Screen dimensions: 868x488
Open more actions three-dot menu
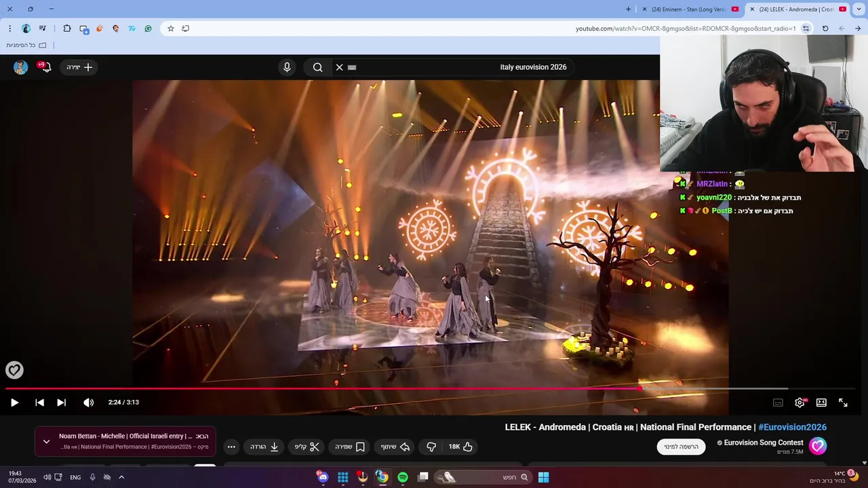pyautogui.click(x=231, y=447)
